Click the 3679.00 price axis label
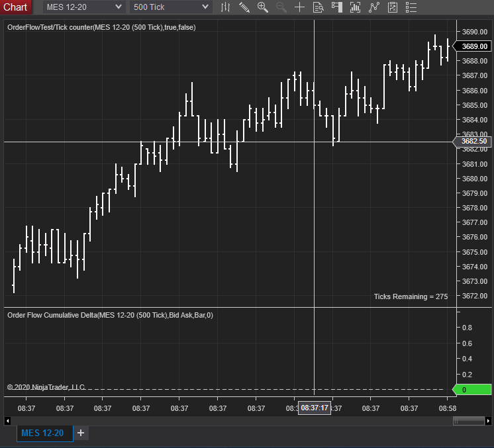Image resolution: width=494 pixels, height=448 pixels. (x=475, y=193)
